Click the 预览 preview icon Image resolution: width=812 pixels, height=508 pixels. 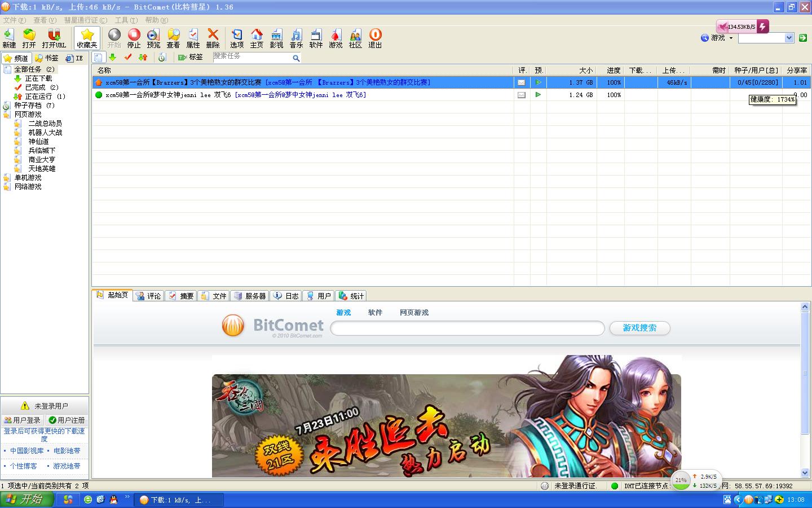point(153,38)
